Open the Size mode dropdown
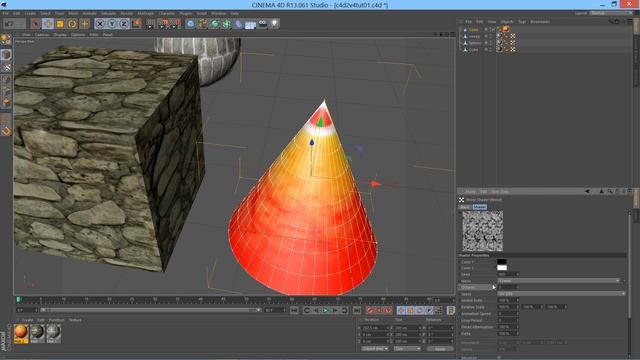The image size is (640, 360). coord(407,349)
